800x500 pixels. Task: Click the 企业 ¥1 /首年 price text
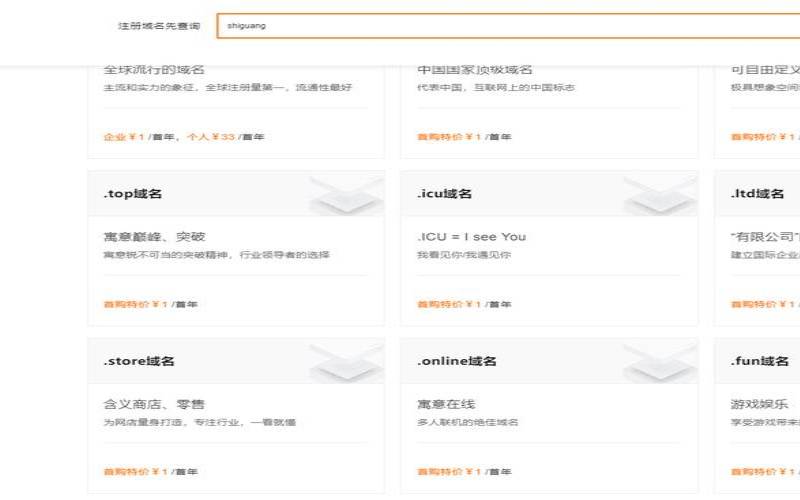point(139,137)
